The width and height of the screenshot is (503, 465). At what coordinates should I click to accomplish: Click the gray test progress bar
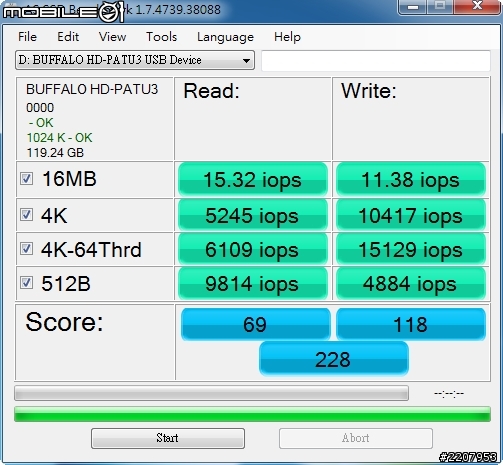coord(211,393)
